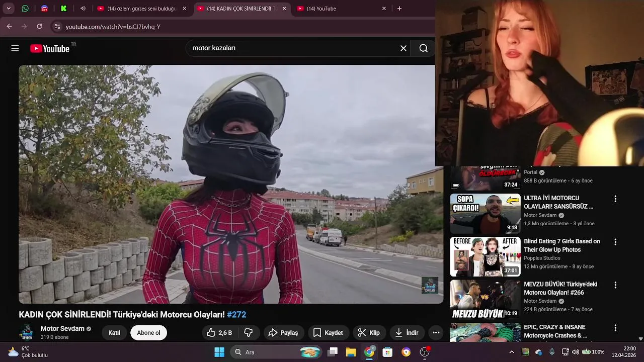Dislike the video with thumbs-down icon
Image resolution: width=644 pixels, height=362 pixels.
(248, 333)
